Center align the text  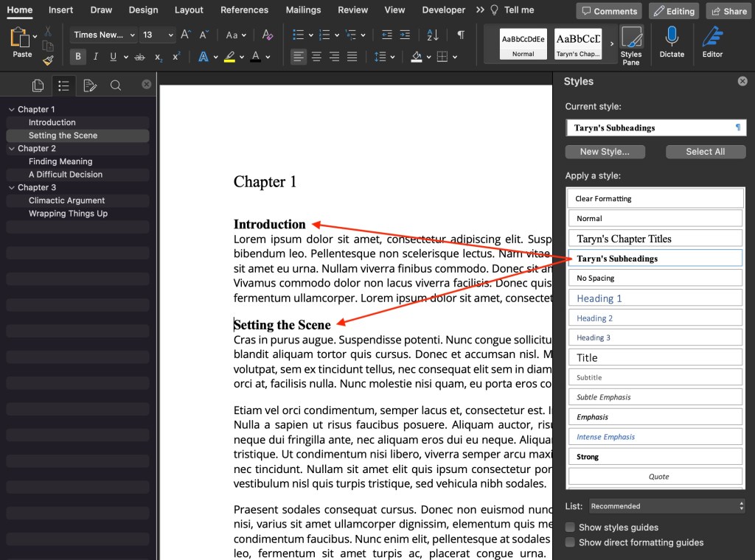click(x=316, y=57)
